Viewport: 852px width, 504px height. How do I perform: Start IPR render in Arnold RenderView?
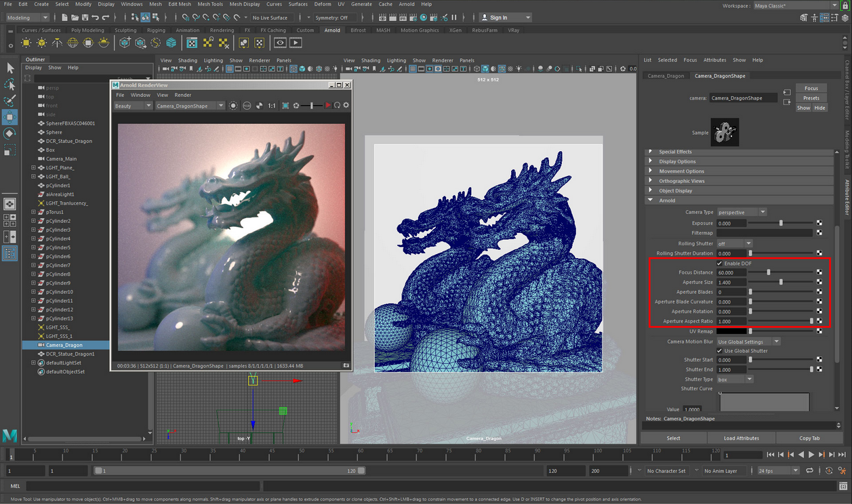[x=328, y=106]
